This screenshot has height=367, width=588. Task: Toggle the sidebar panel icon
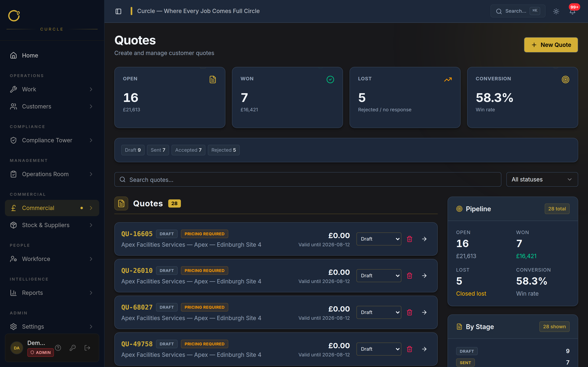pyautogui.click(x=118, y=11)
